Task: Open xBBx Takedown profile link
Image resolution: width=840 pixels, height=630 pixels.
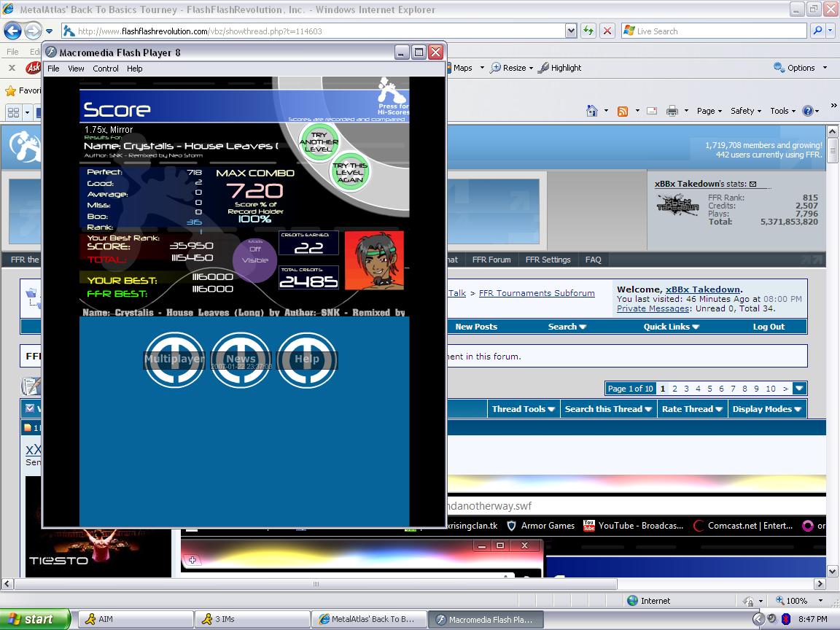Action: 703,289
